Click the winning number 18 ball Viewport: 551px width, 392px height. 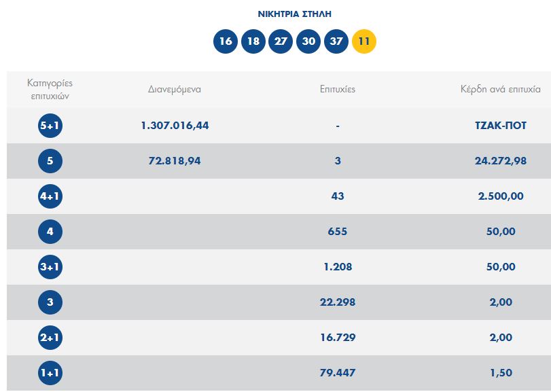point(253,41)
